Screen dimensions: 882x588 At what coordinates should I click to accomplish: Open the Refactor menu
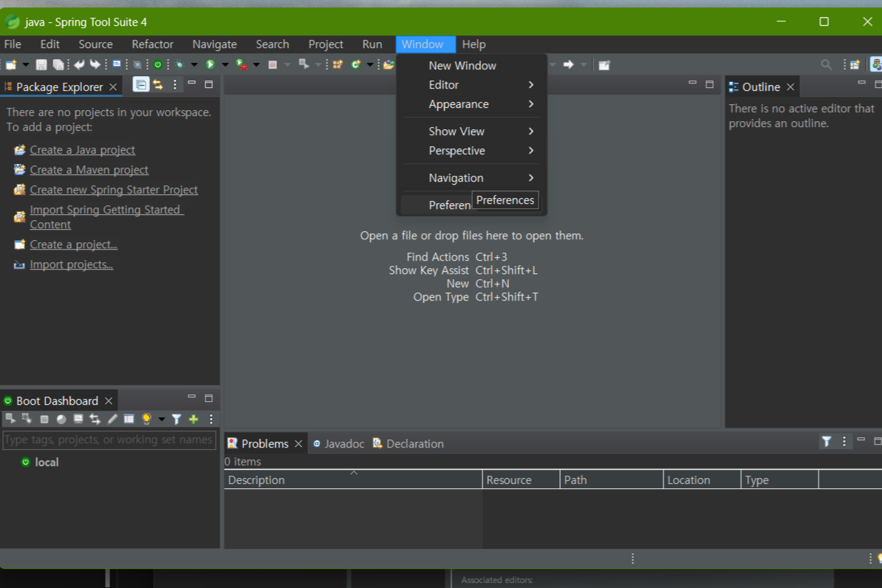[x=152, y=44]
